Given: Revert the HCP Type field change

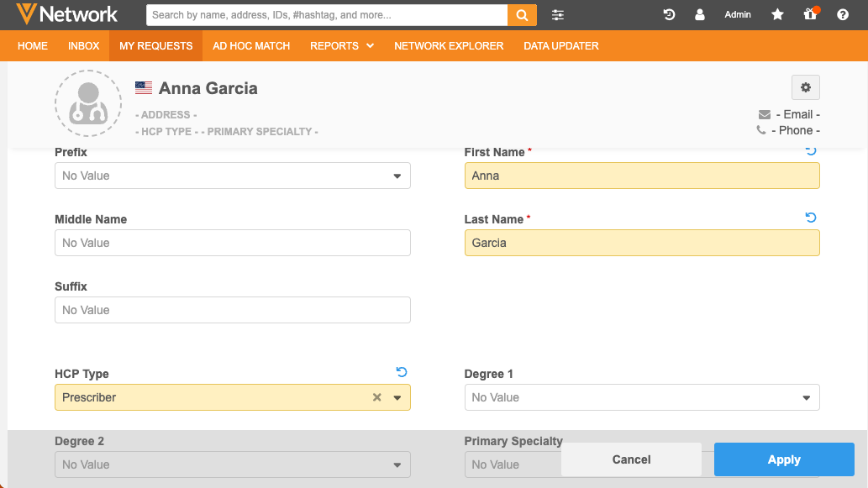Looking at the screenshot, I should point(402,372).
